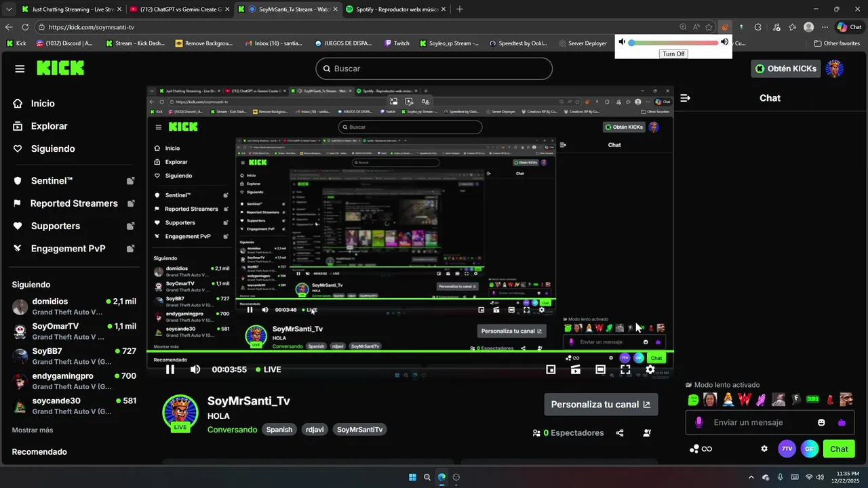Click the channel points infinity balance
The width and height of the screenshot is (868, 488).
click(x=701, y=449)
